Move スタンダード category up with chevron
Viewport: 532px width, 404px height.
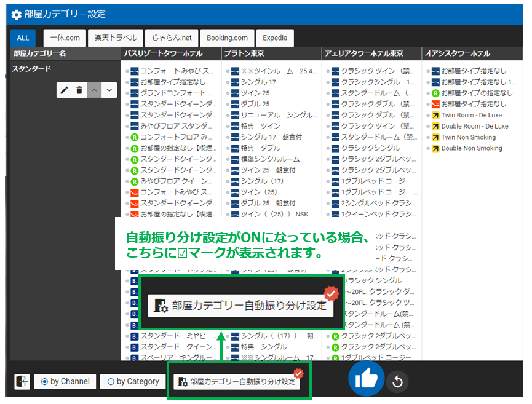94,90
